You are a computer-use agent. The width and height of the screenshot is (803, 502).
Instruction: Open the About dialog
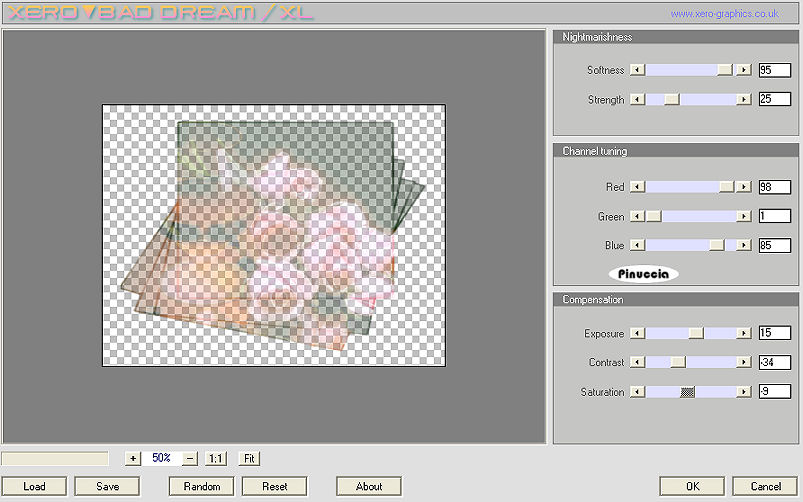369,486
